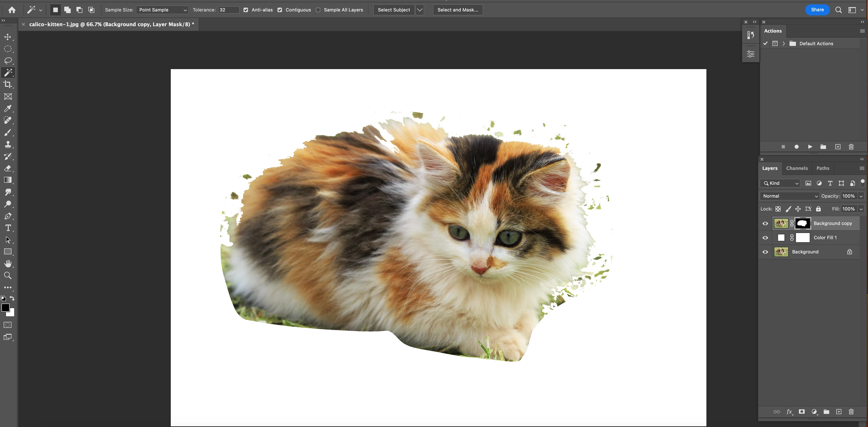
Task: Disable the Contiguous checkbox
Action: pyautogui.click(x=280, y=10)
